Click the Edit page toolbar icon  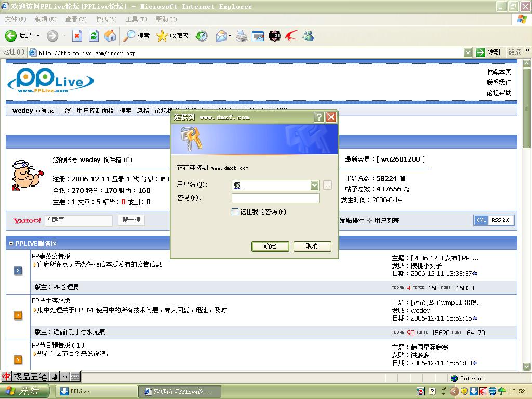click(258, 36)
